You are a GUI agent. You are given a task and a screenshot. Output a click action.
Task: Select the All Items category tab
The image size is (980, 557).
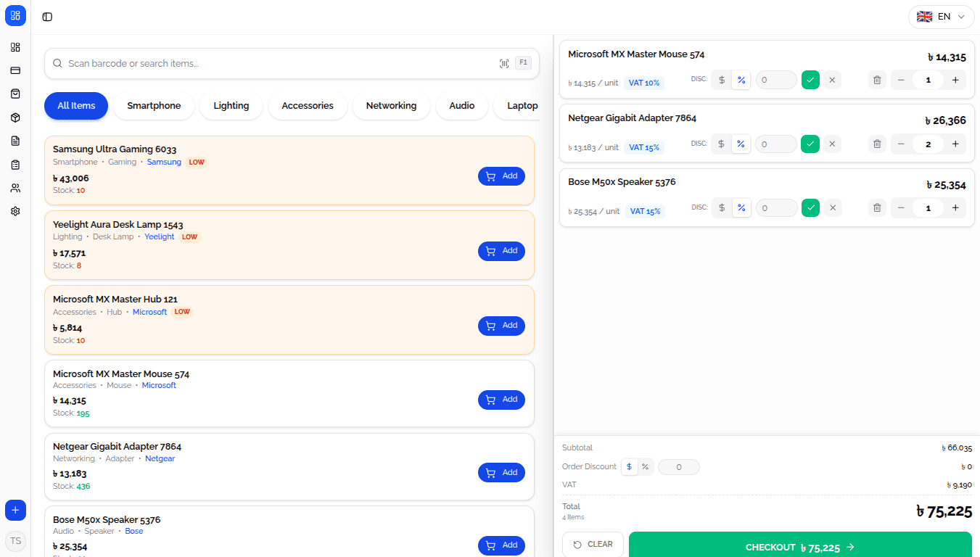click(x=76, y=106)
